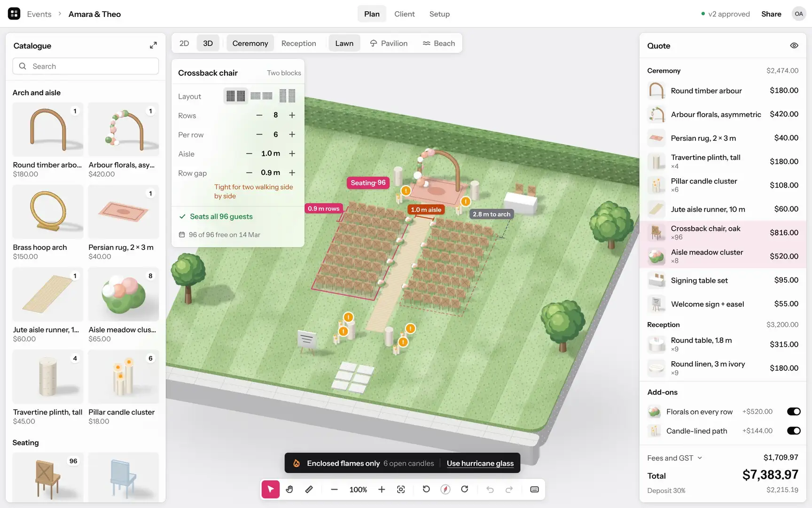
Task: Zoom out with the minus button in toolbar
Action: click(334, 489)
